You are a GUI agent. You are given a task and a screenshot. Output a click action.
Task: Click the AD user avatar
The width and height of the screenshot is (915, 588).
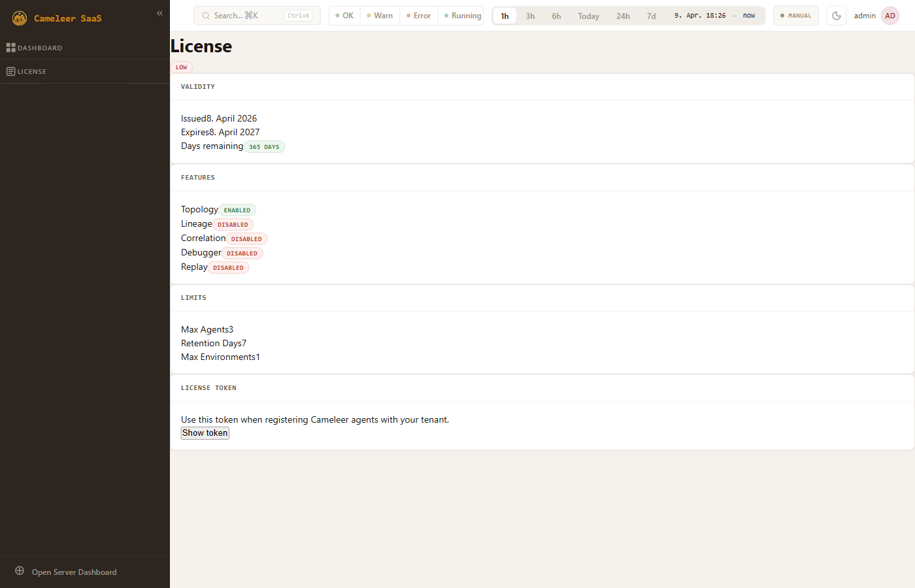890,16
